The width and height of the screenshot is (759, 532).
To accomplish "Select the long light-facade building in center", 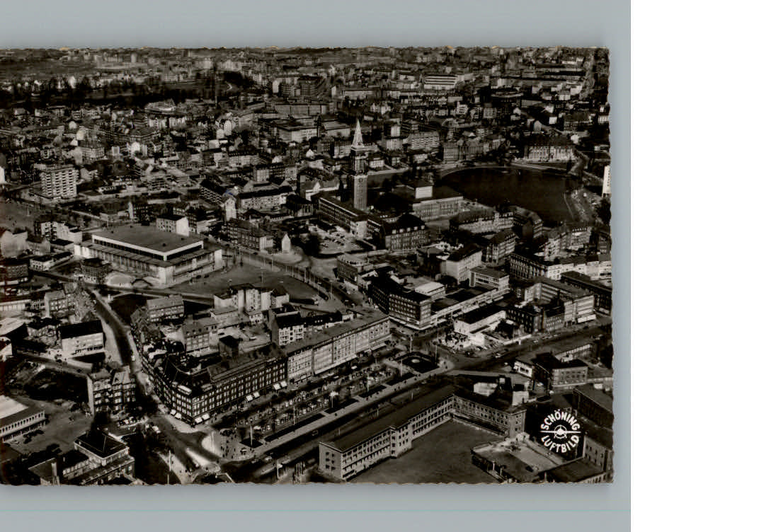I will click(337, 346).
